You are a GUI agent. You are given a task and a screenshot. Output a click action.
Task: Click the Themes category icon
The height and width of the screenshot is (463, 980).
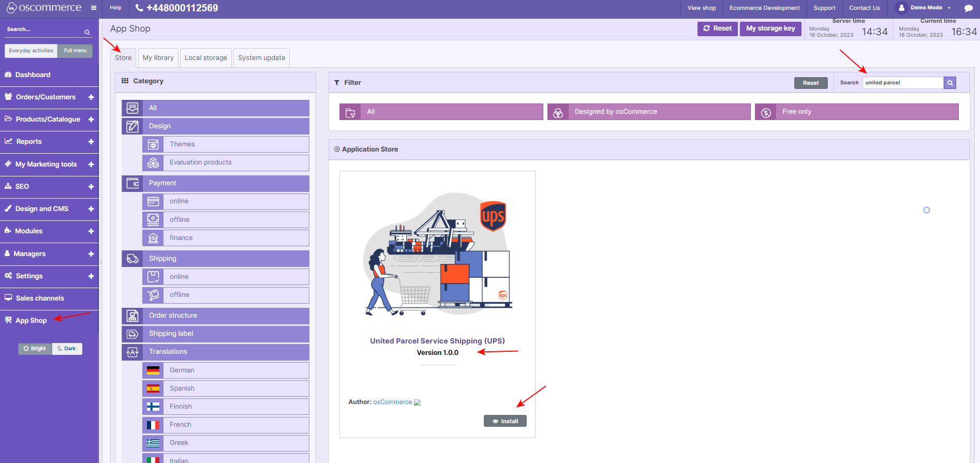153,144
